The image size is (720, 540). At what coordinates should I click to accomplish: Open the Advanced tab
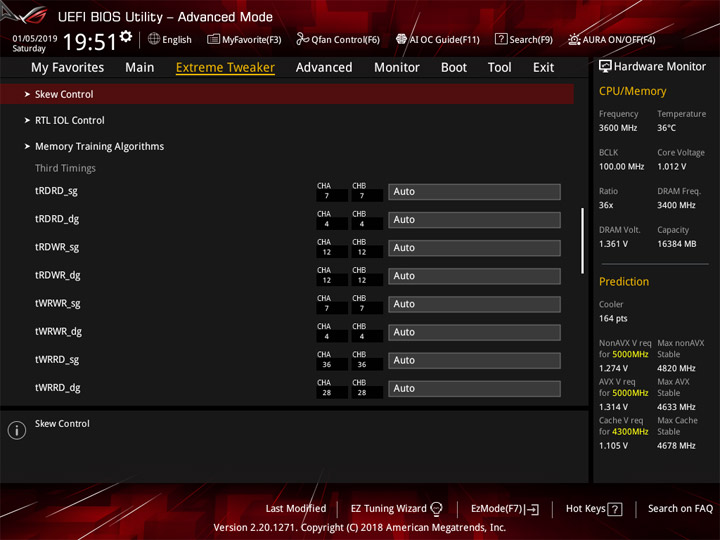pyautogui.click(x=324, y=68)
